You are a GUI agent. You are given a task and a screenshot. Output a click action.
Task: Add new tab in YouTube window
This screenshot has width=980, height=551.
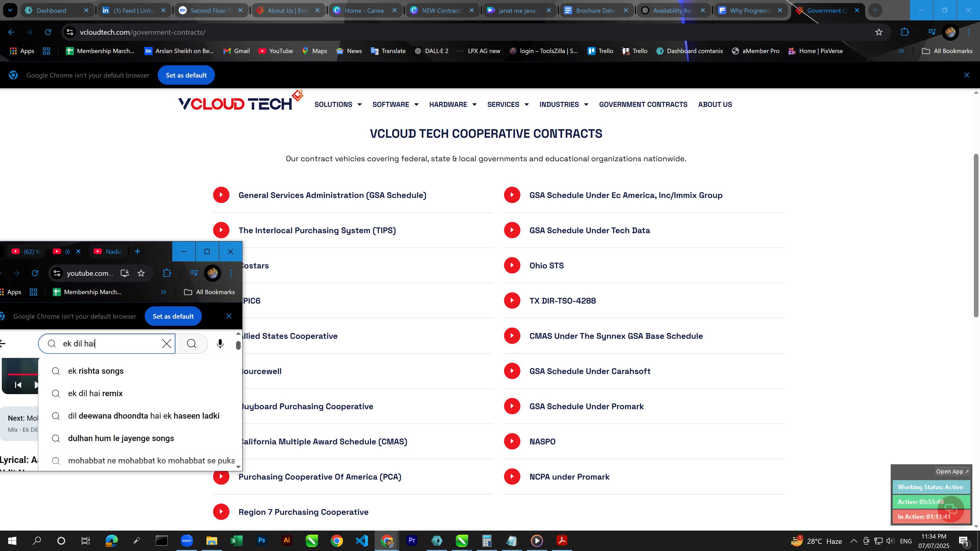(x=138, y=251)
